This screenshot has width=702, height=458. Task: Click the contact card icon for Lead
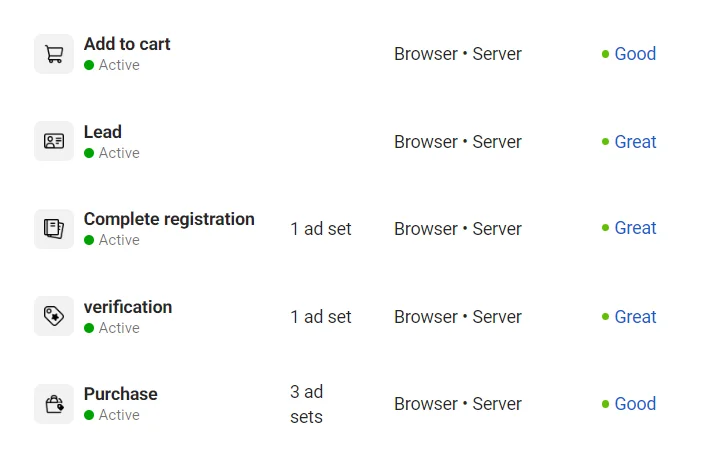point(54,141)
